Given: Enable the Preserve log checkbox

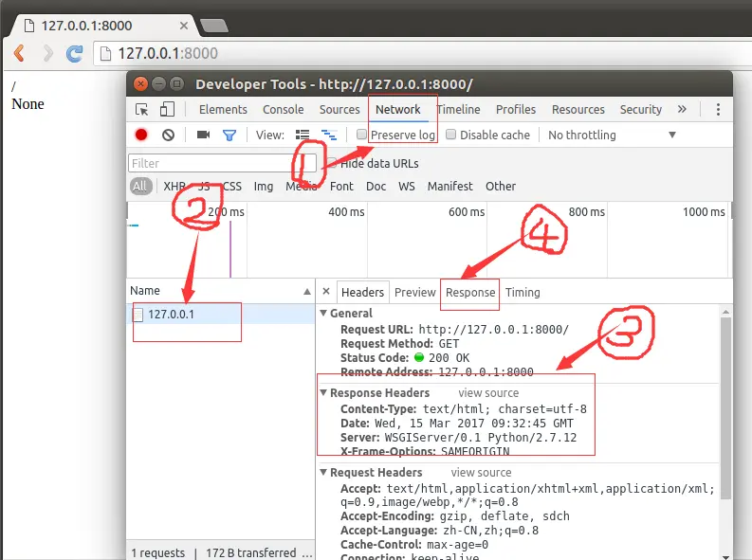Looking at the screenshot, I should coord(361,135).
